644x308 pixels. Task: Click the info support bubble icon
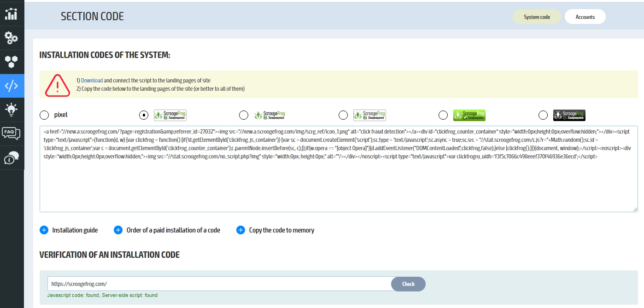12,157
